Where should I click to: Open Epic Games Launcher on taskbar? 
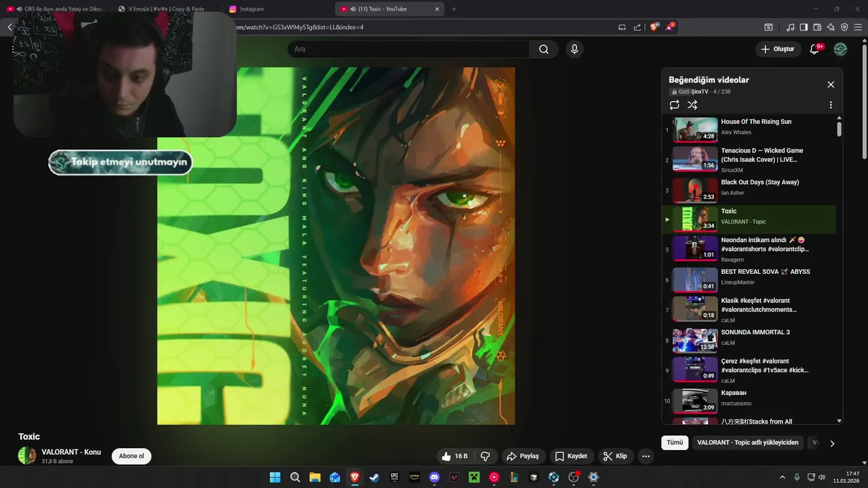395,477
